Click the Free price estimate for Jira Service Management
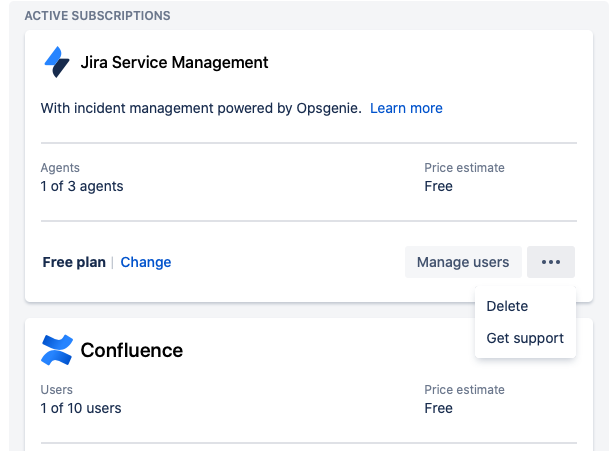The height and width of the screenshot is (451, 612). click(438, 186)
